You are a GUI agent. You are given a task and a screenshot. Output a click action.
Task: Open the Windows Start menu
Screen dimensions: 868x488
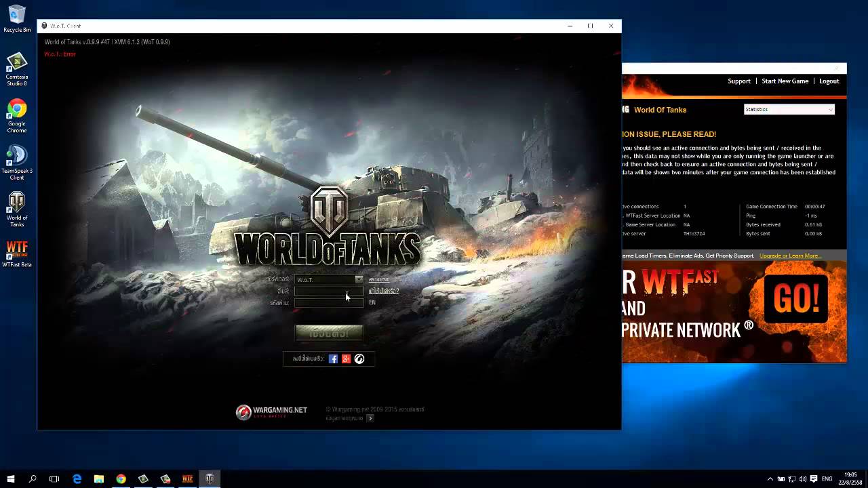[x=11, y=479]
